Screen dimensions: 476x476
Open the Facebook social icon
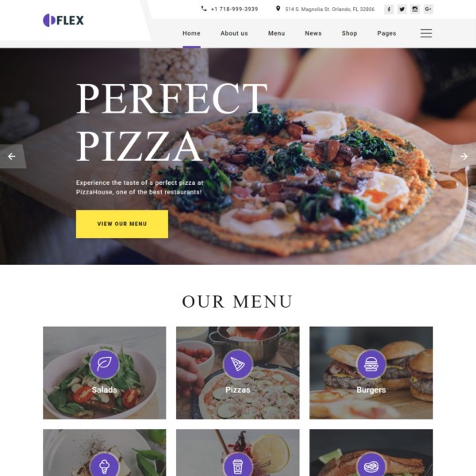pos(389,10)
